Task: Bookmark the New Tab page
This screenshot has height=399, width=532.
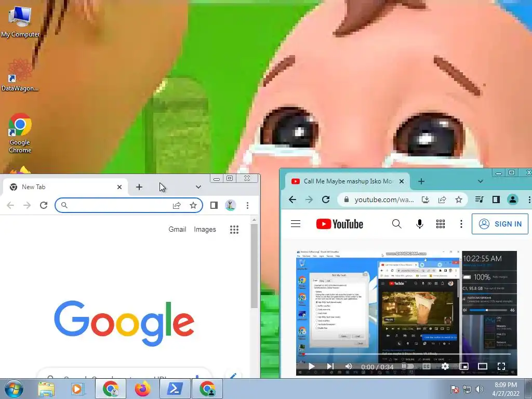Action: pyautogui.click(x=193, y=205)
